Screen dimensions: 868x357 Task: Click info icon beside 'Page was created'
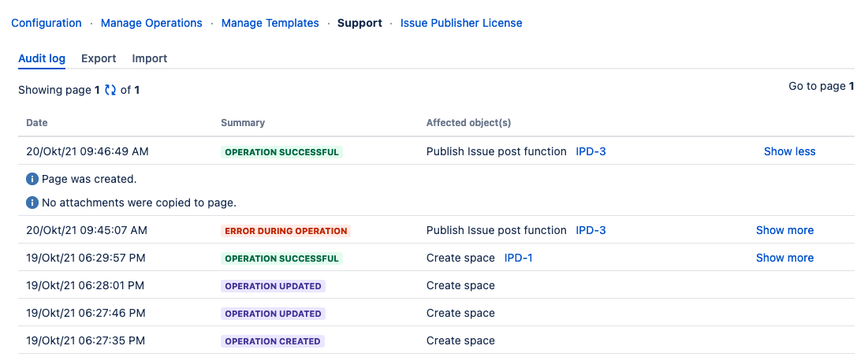[32, 179]
